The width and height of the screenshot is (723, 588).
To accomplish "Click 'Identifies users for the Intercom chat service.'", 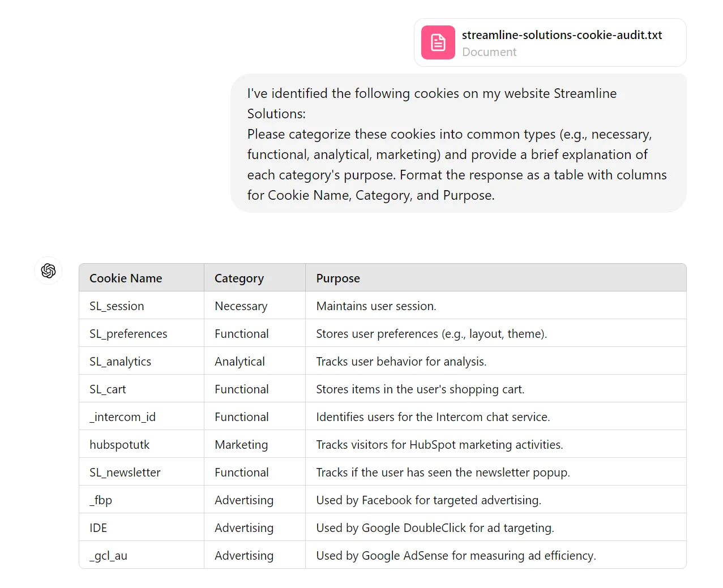I will point(433,417).
